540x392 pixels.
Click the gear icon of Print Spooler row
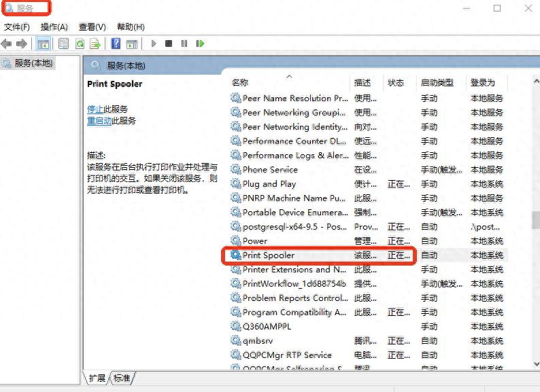click(x=235, y=255)
